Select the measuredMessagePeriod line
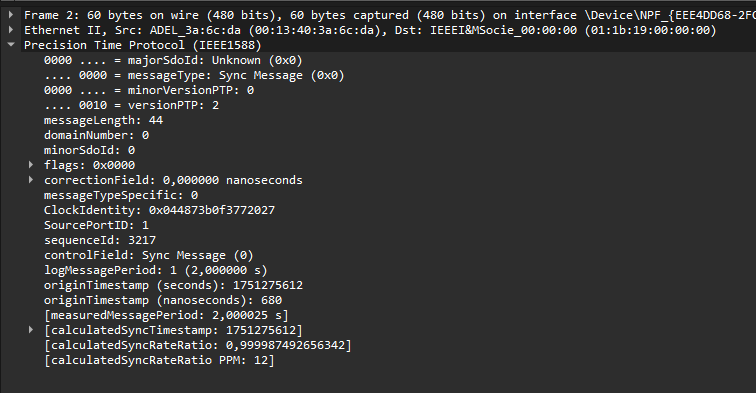 coord(166,315)
